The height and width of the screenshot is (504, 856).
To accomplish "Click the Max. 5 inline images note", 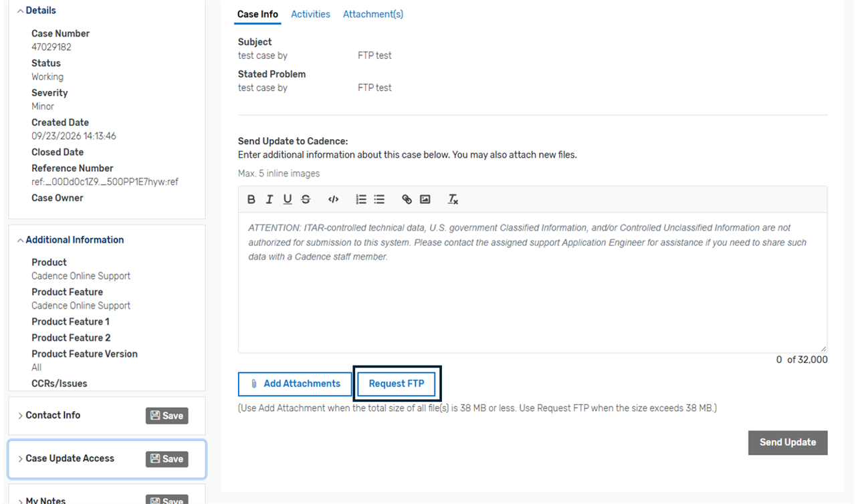I will pyautogui.click(x=279, y=174).
